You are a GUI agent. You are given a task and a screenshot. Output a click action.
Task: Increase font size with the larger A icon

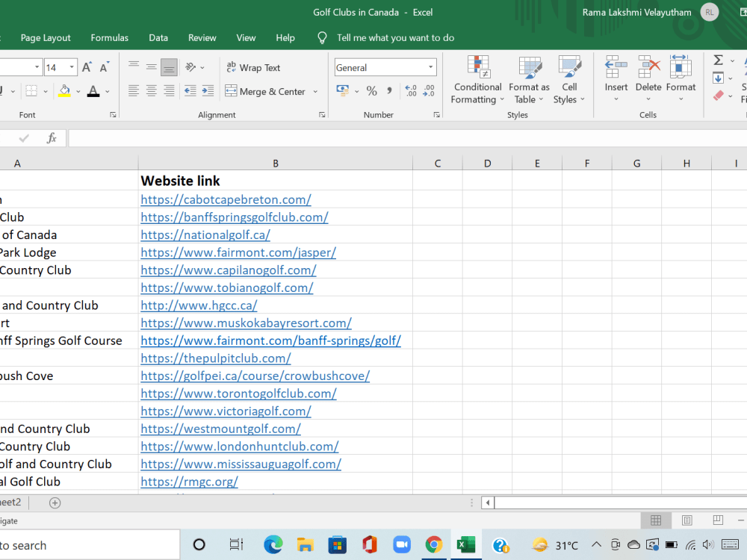(x=87, y=68)
